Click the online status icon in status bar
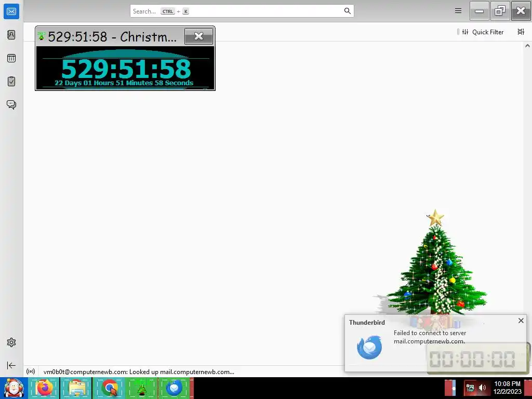The height and width of the screenshot is (399, 532). tap(31, 371)
